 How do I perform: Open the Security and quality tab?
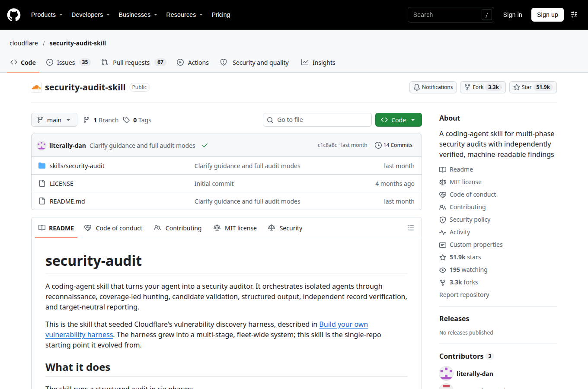[254, 63]
